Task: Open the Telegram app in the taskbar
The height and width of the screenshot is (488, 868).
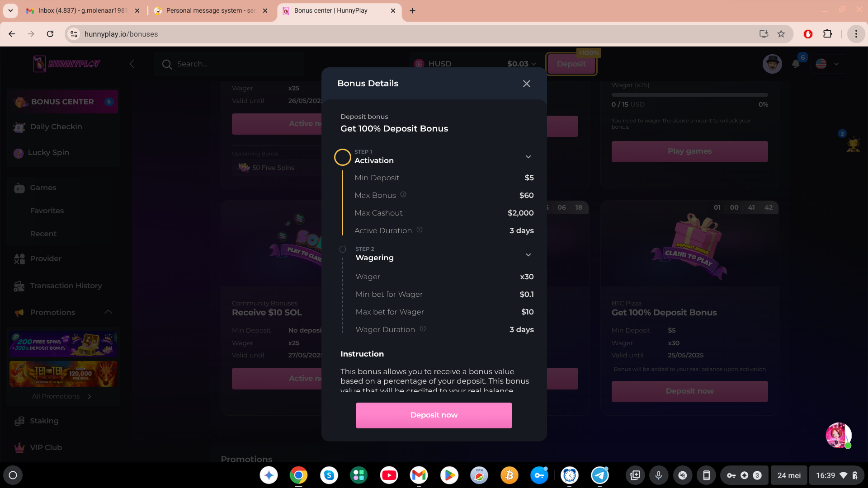Action: pyautogui.click(x=600, y=475)
